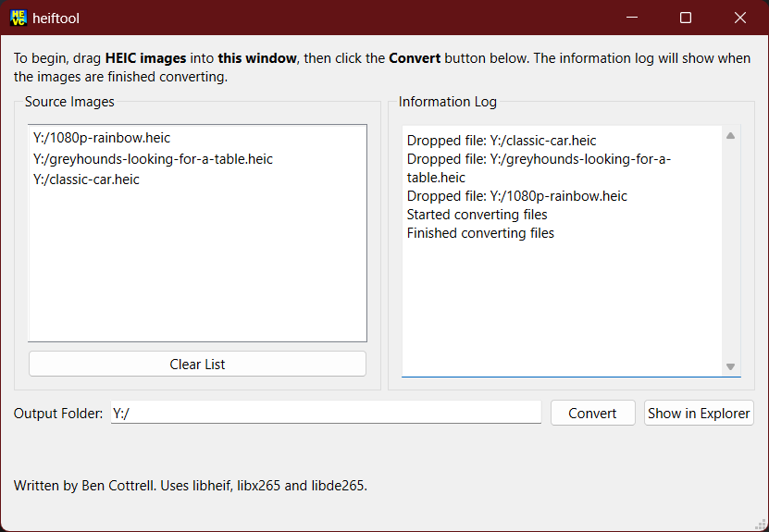This screenshot has height=532, width=769.
Task: Click the "Started converting files" log line
Action: [x=477, y=215]
